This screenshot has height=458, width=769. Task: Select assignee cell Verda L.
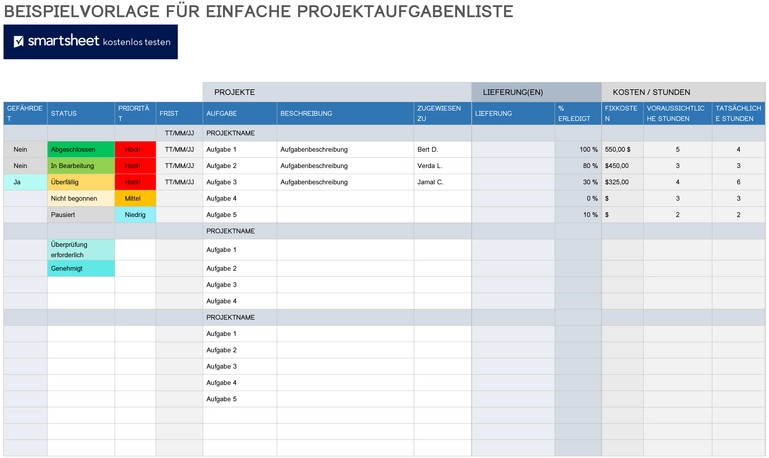(x=442, y=166)
